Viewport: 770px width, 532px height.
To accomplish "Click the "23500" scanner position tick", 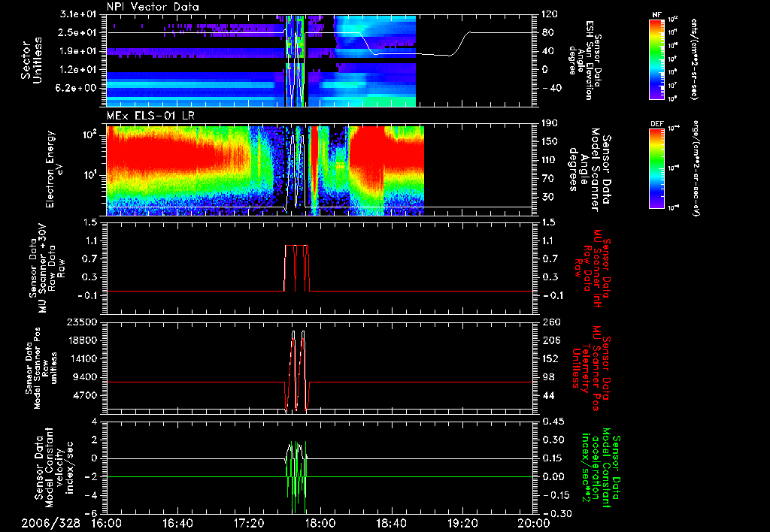I will click(81, 322).
